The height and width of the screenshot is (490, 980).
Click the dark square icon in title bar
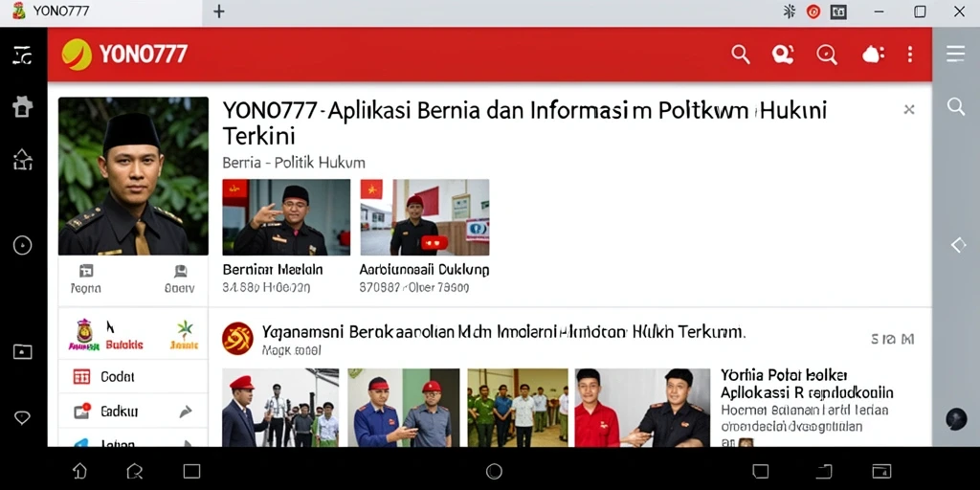(838, 11)
